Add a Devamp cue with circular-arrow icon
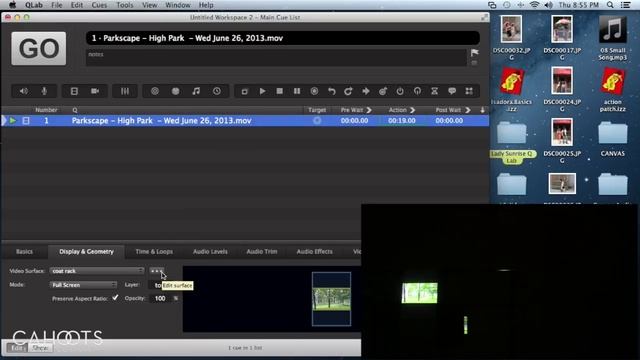 (x=348, y=91)
